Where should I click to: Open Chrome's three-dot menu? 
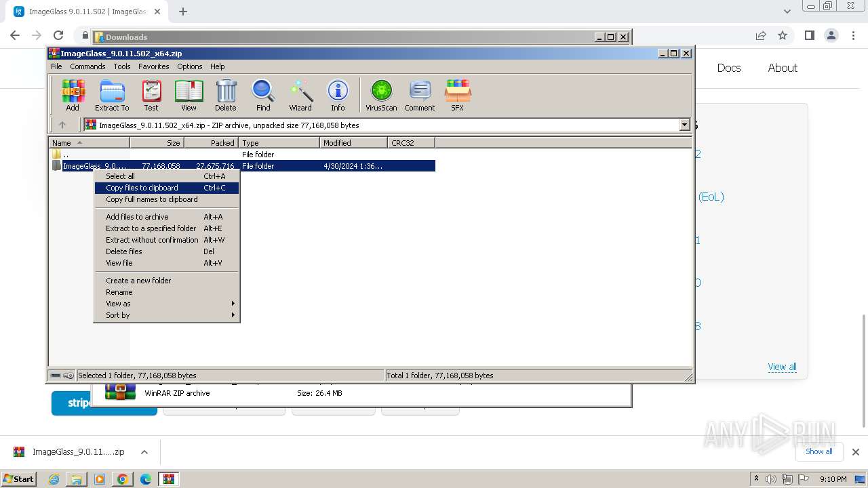click(852, 36)
